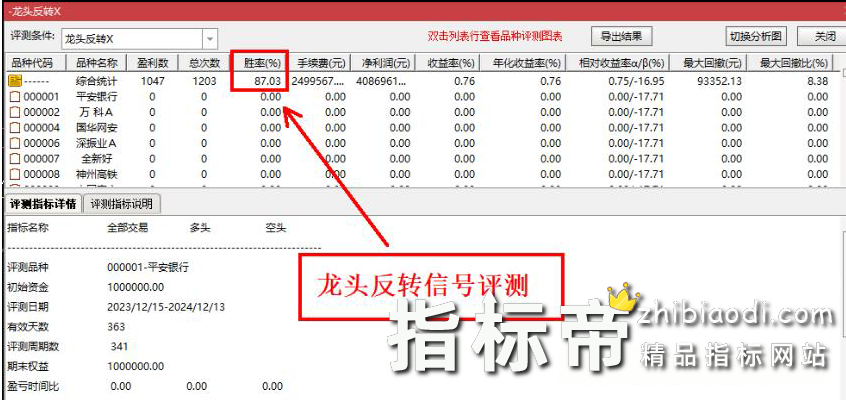The image size is (846, 400).
Task: Sort by the 总次数 column header
Action: click(204, 63)
